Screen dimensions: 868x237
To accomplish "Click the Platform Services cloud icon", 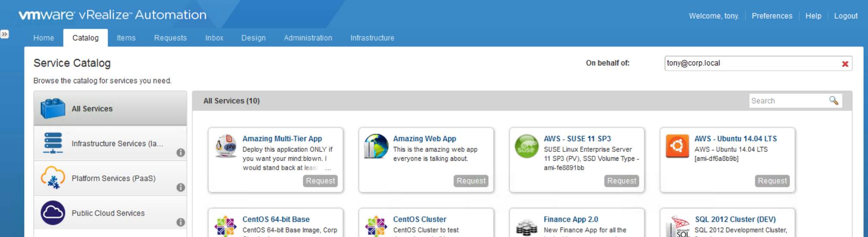I will (53, 178).
